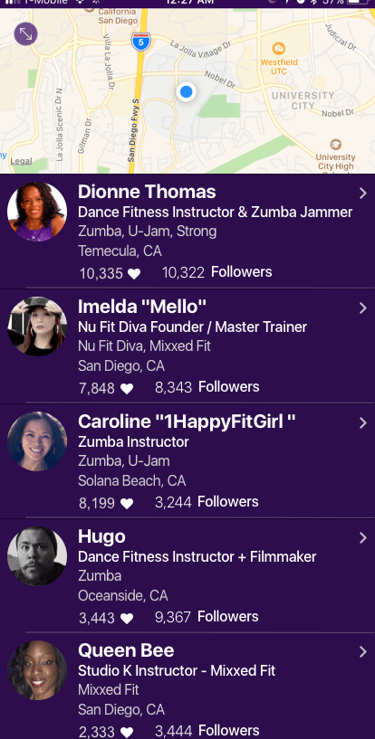The width and height of the screenshot is (375, 739).
Task: Expand the map with the purple arrows icon
Action: (25, 34)
